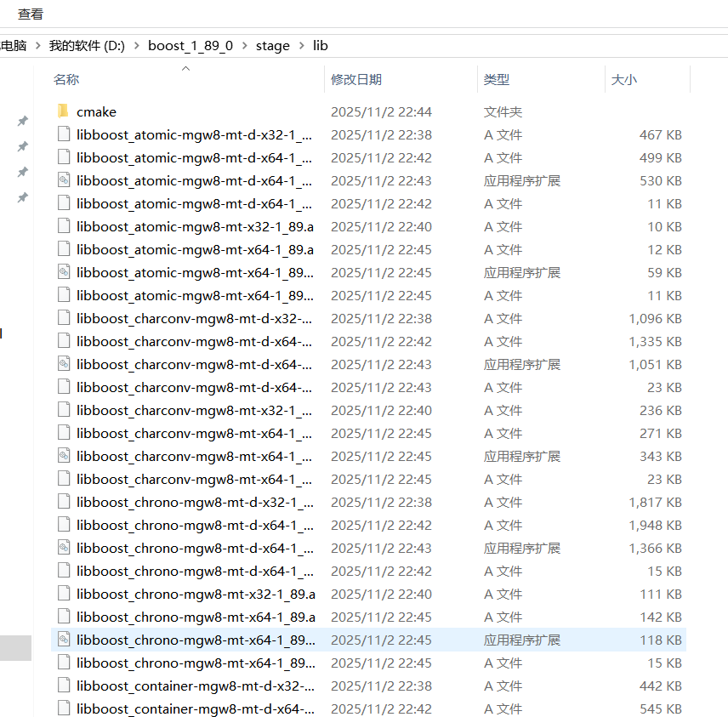Click the file icon of the 236 KB libboost_charconv row
The width and height of the screenshot is (728, 717).
tap(64, 410)
